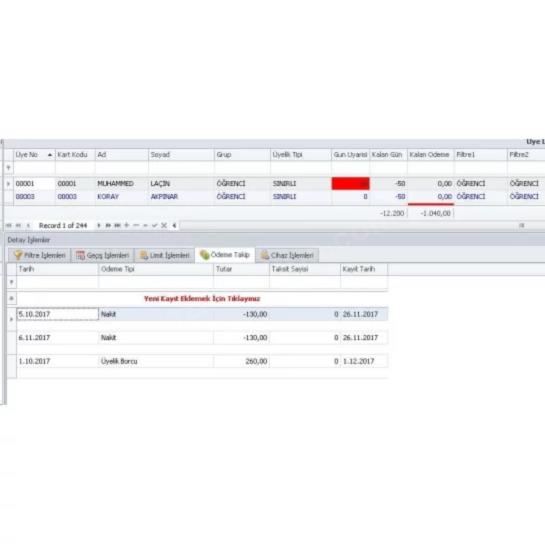Jump to last record in navigator
This screenshot has width=545, height=545.
pyautogui.click(x=117, y=226)
